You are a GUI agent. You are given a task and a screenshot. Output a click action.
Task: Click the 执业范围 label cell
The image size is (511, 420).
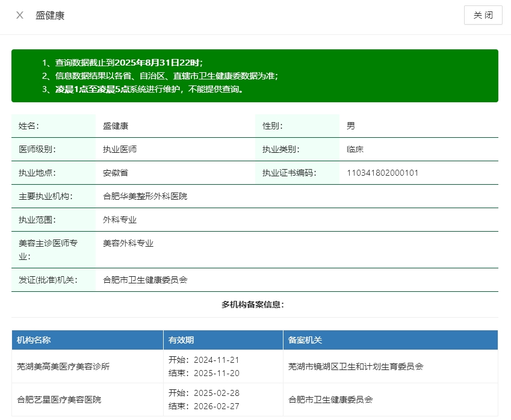click(54, 220)
